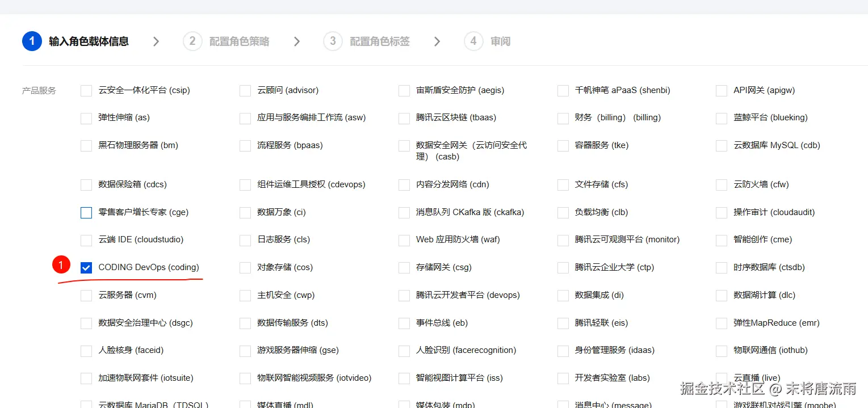Check 人脸识别 (facerecognition) checkbox
The width and height of the screenshot is (868, 408).
404,351
